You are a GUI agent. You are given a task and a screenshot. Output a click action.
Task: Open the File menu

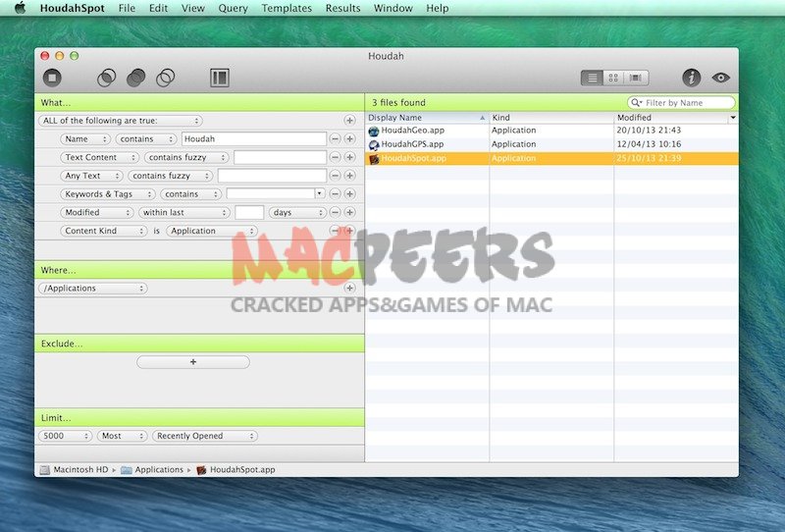(127, 9)
